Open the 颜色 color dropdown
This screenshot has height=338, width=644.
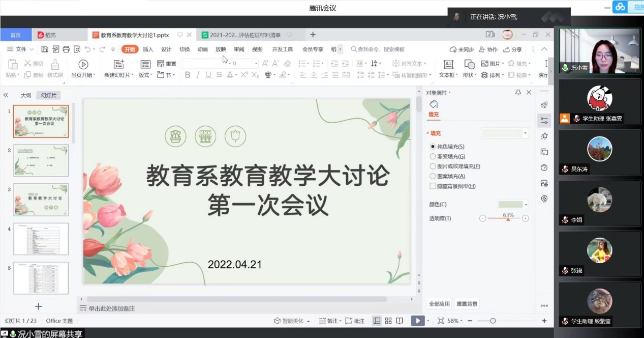tap(526, 205)
